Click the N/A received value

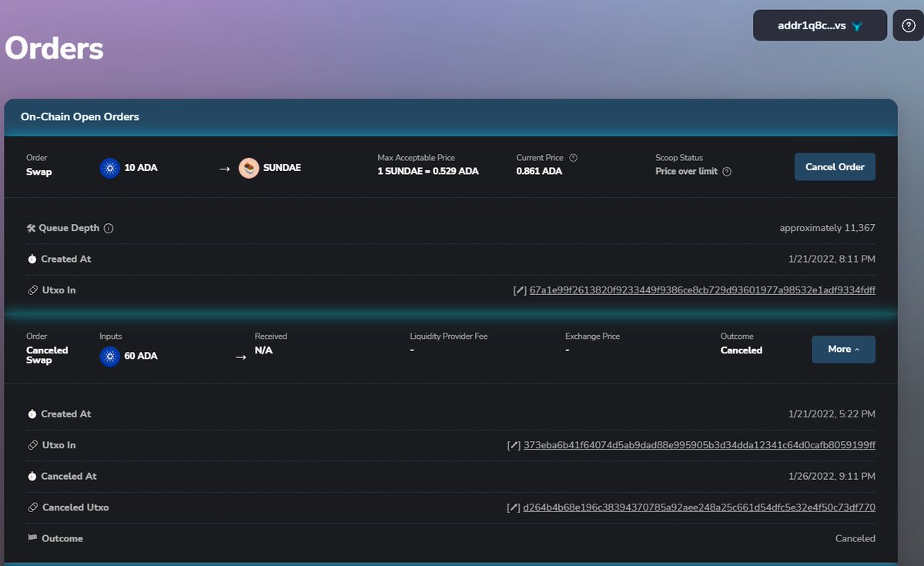[x=263, y=350]
